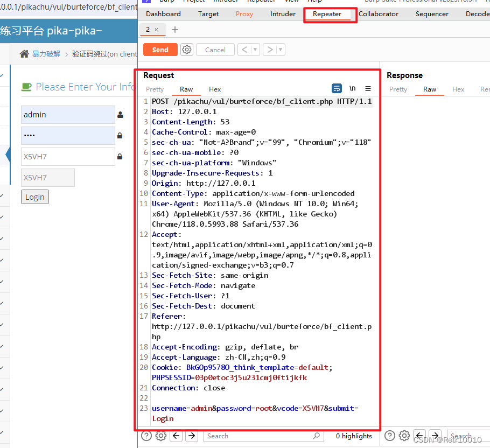This screenshot has height=448, width=490.
Task: Switch to Dashboard tab
Action: pos(163,14)
